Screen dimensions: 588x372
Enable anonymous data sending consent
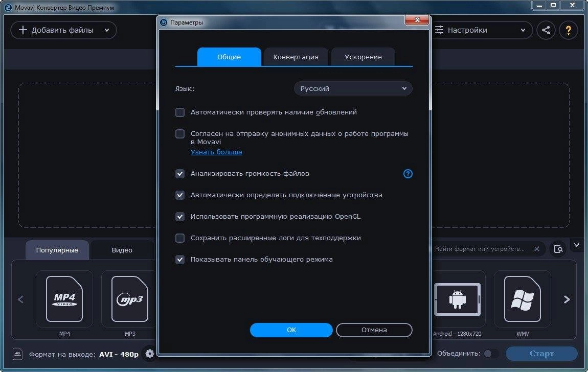click(x=180, y=134)
